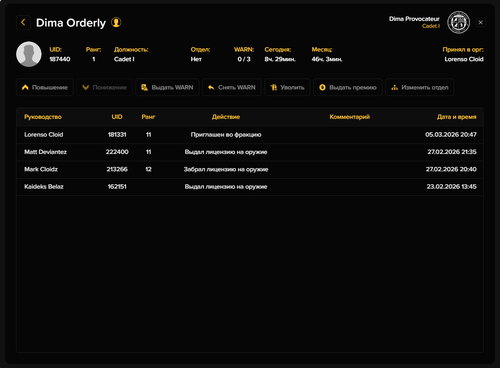Click Dima Orderly's profile avatar

click(x=29, y=54)
